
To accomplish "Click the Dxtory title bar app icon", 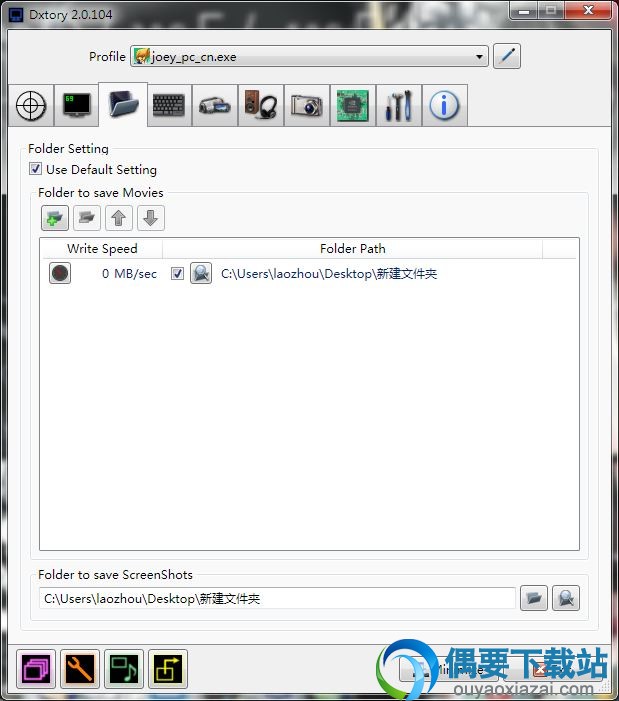I will click(x=16, y=15).
